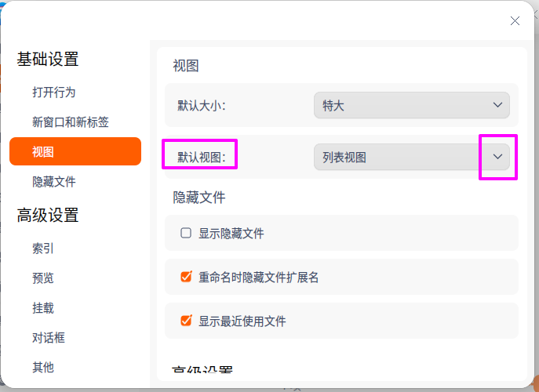Open the 默认视图 dropdown arrow
The image size is (539, 392).
[497, 157]
